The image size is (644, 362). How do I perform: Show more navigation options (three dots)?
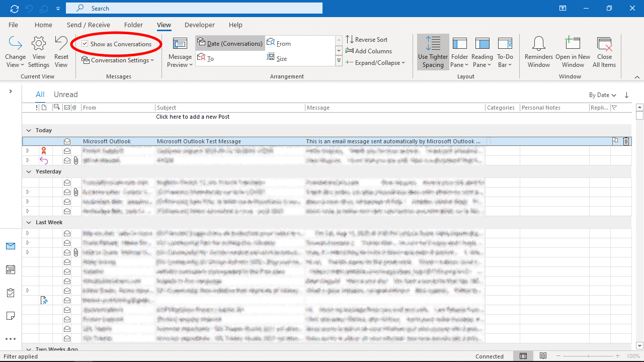point(11,339)
